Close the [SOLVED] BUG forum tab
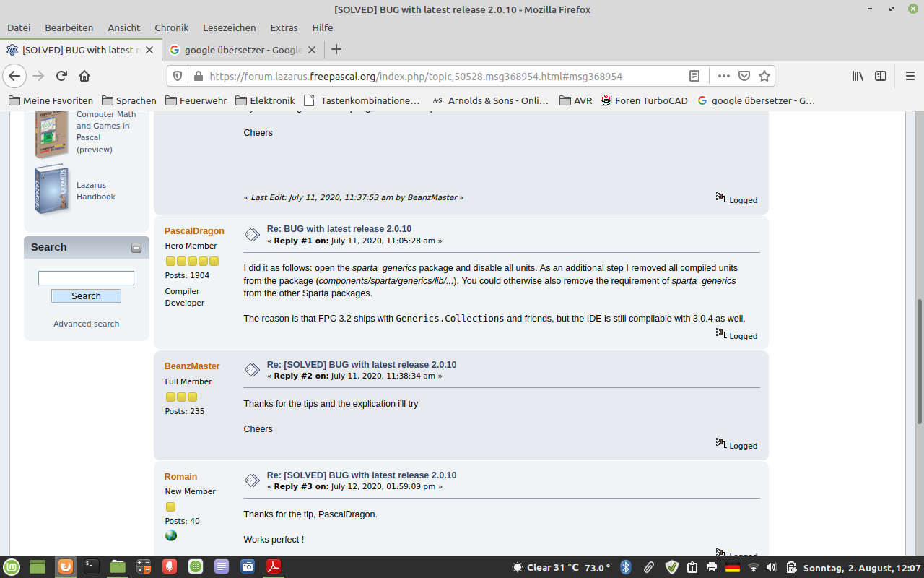 [x=150, y=50]
